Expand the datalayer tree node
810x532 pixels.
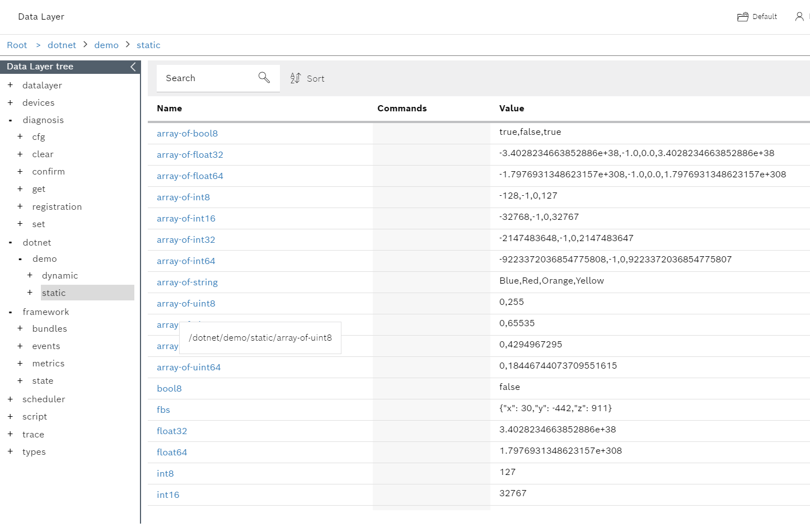(x=10, y=85)
